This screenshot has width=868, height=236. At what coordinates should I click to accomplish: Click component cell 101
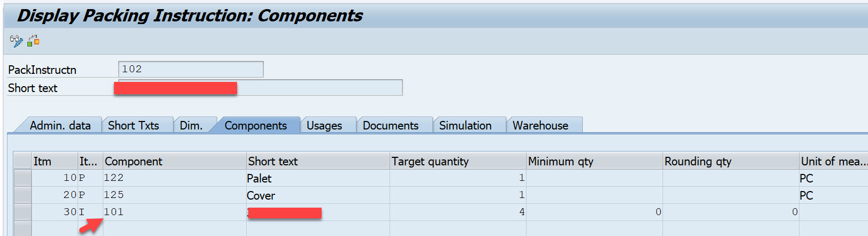coord(173,212)
